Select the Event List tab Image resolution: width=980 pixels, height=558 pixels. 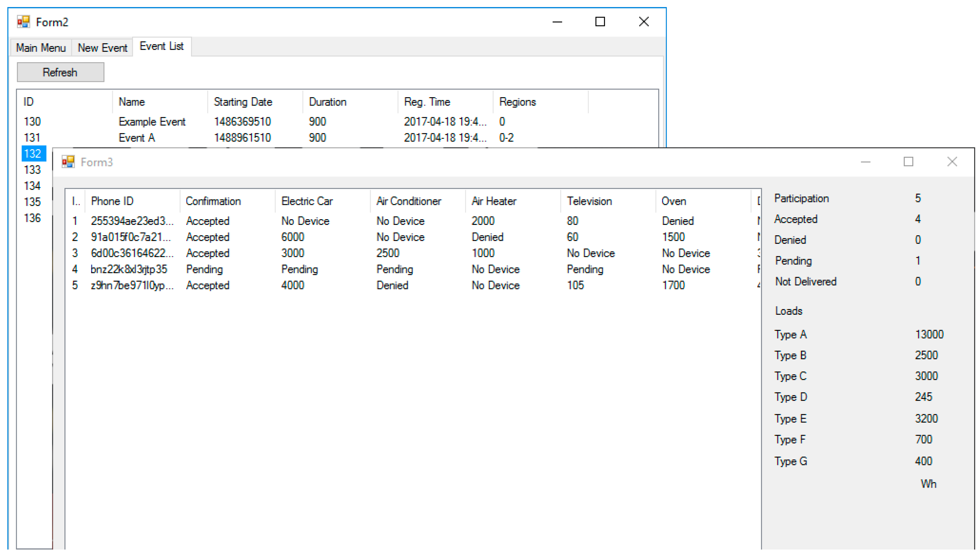(x=161, y=46)
